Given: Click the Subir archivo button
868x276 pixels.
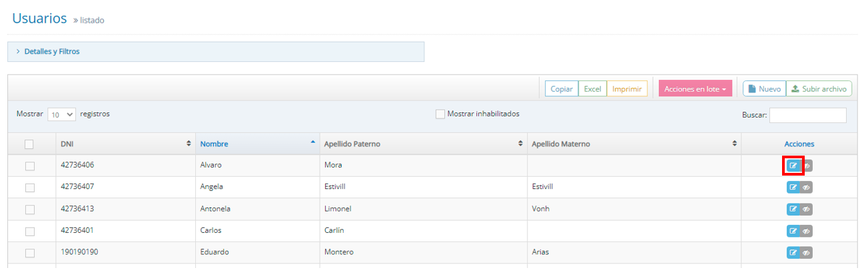Looking at the screenshot, I should [x=819, y=89].
